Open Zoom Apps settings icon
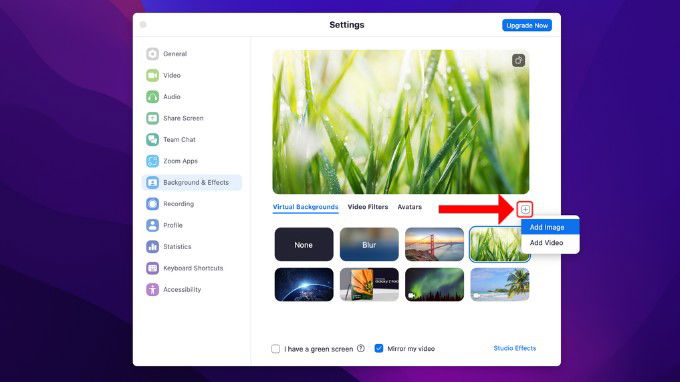The image size is (680, 382). 152,161
